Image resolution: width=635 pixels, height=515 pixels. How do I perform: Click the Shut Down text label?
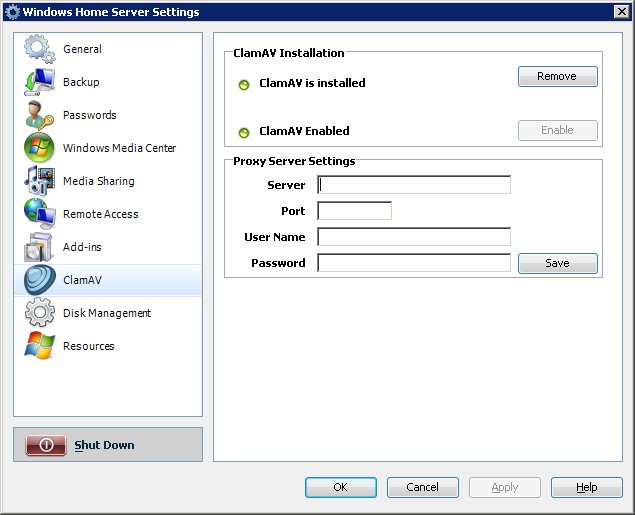tap(104, 445)
